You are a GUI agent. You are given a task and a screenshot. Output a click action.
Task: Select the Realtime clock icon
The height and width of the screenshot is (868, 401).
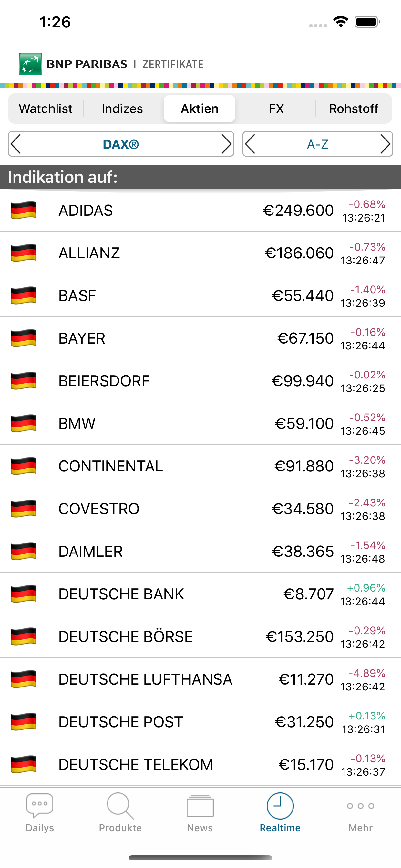click(280, 806)
